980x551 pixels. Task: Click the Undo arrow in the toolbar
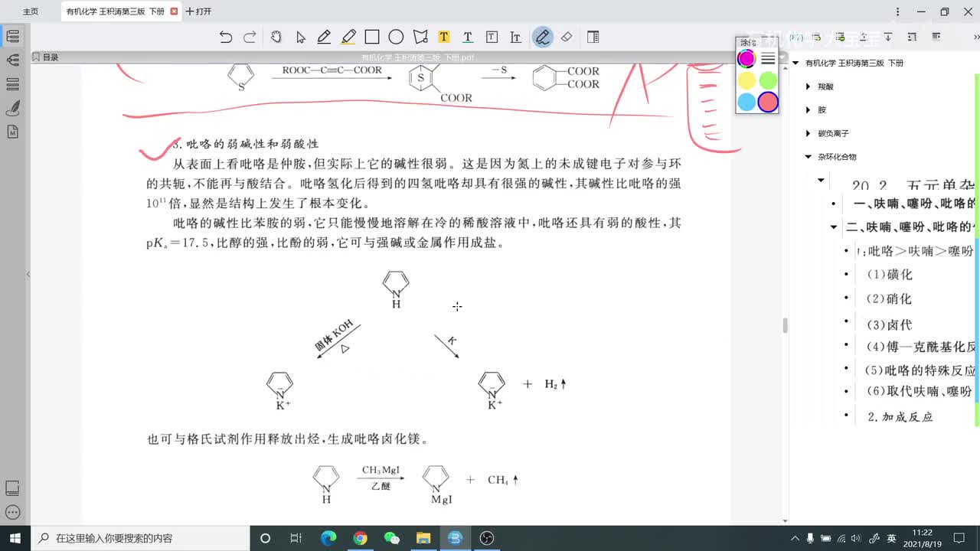click(x=225, y=37)
